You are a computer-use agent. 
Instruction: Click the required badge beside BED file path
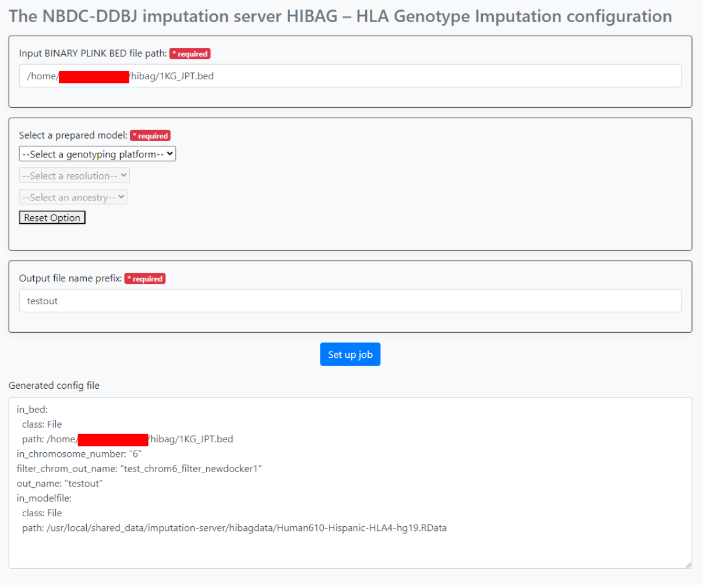(x=190, y=54)
